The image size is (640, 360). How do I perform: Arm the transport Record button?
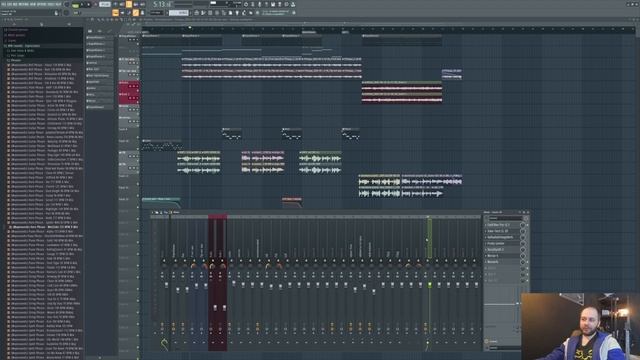click(95, 5)
